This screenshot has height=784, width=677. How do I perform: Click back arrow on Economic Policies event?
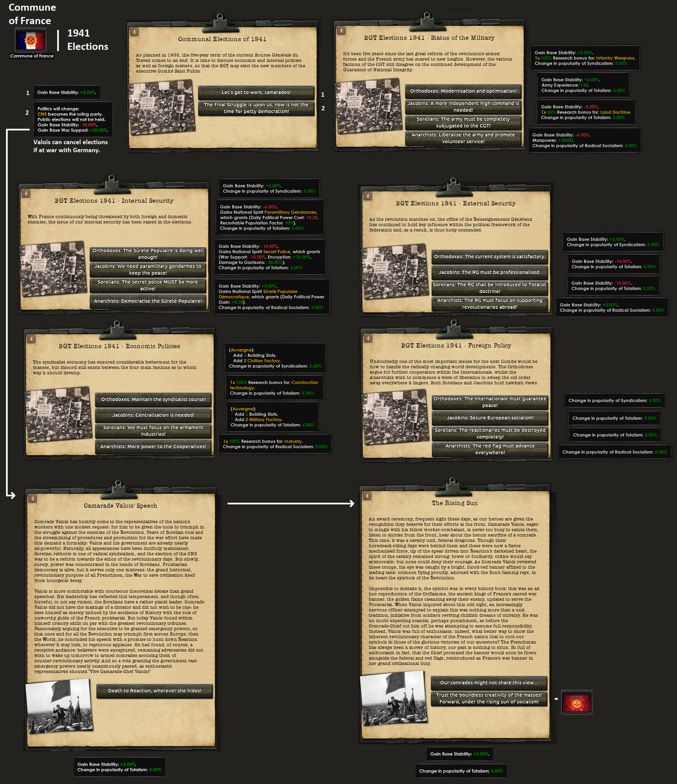(31, 339)
